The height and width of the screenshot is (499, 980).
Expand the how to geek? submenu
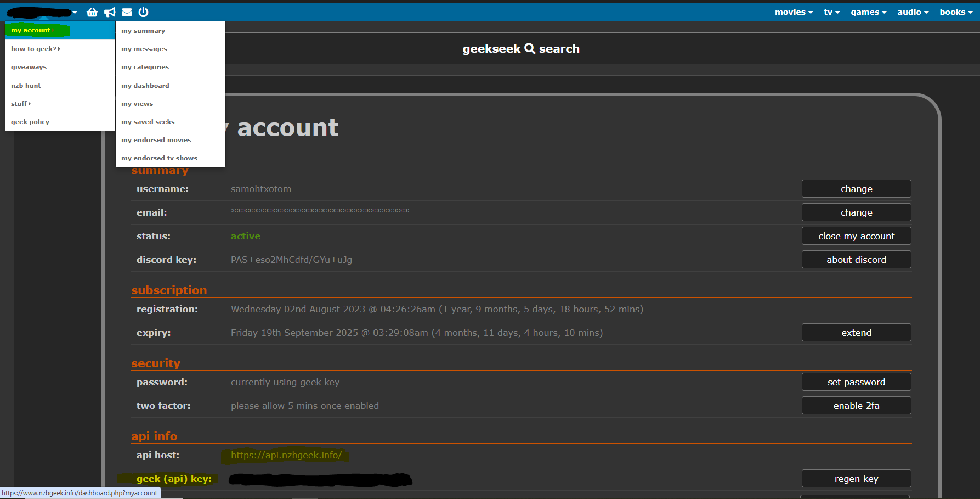click(60, 49)
